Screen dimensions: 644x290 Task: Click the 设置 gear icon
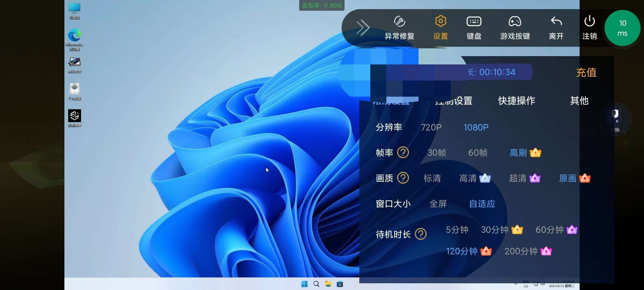[440, 21]
